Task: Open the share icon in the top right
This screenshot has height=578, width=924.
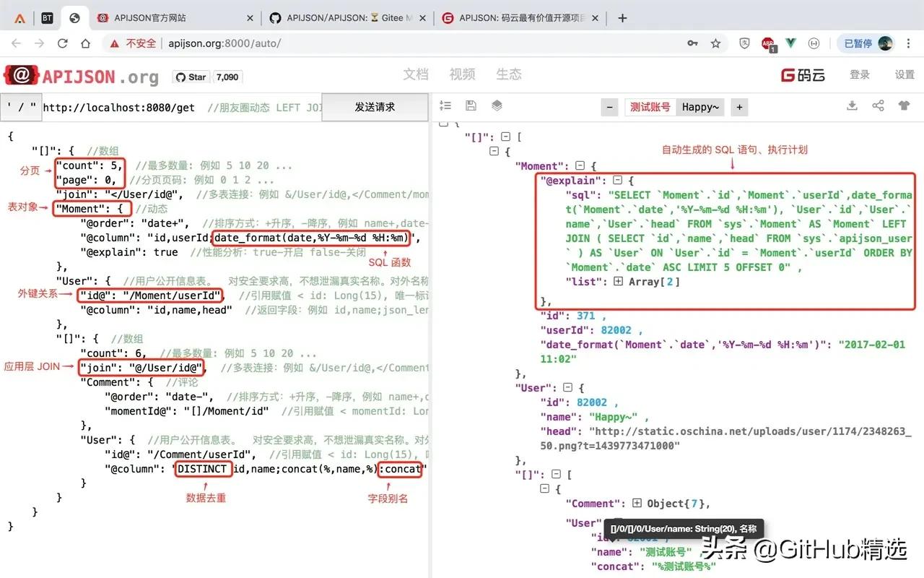Action: 878,105
